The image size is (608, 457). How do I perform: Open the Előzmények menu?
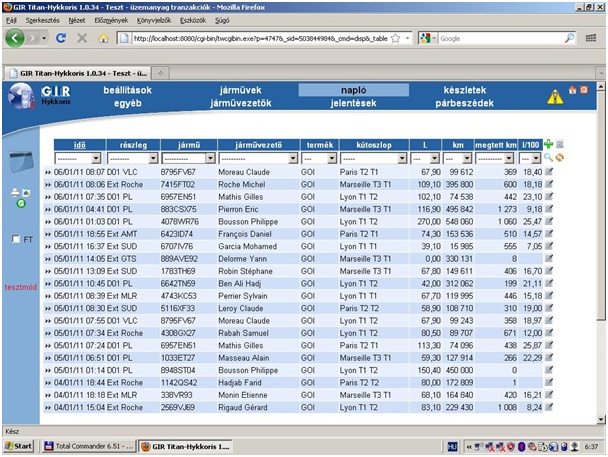111,21
